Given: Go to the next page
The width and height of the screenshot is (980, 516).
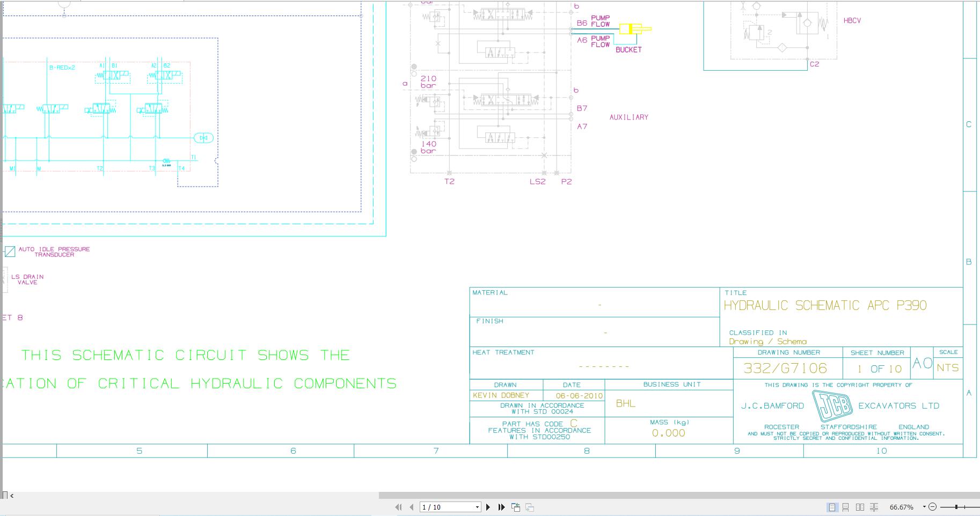Looking at the screenshot, I should pos(488,507).
